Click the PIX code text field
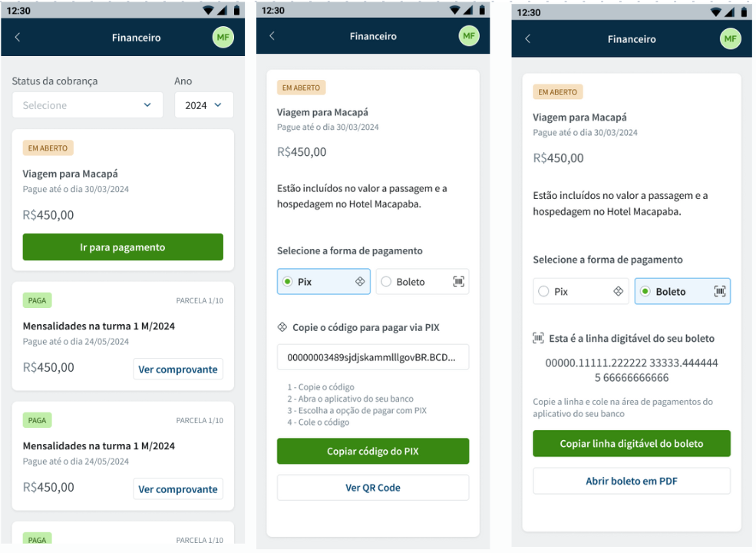Viewport: 756px width, 553px height. click(373, 357)
